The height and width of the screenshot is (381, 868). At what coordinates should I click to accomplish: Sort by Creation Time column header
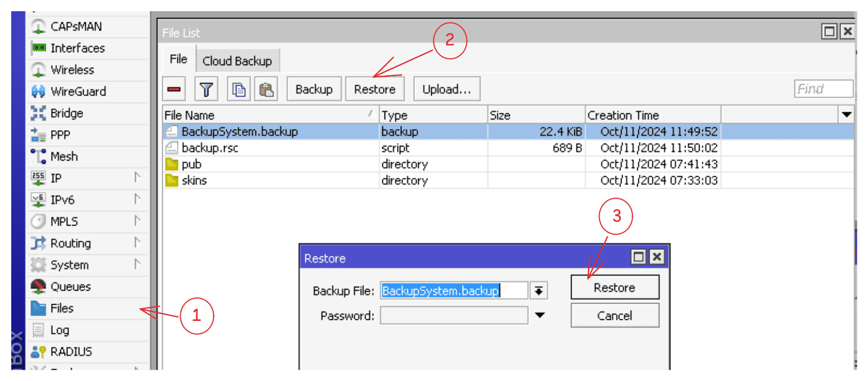click(653, 115)
